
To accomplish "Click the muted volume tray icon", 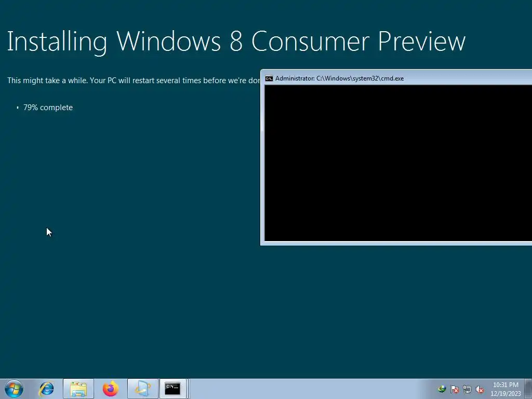I will tap(480, 389).
